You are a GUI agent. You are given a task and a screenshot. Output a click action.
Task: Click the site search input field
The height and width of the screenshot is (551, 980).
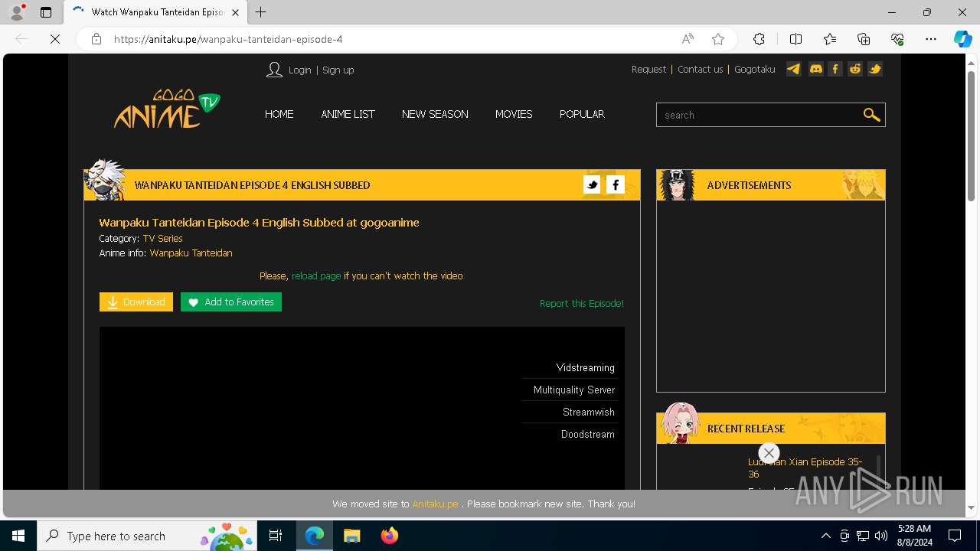pyautogui.click(x=758, y=115)
